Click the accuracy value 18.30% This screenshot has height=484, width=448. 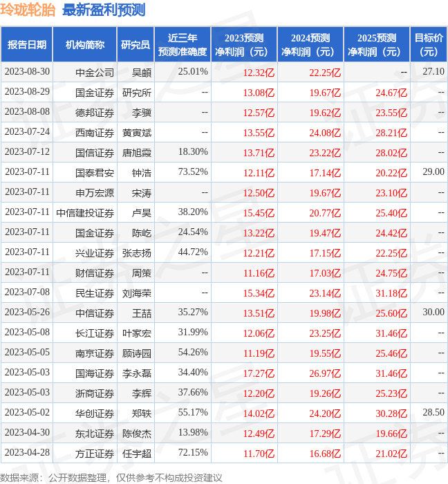[193, 152]
